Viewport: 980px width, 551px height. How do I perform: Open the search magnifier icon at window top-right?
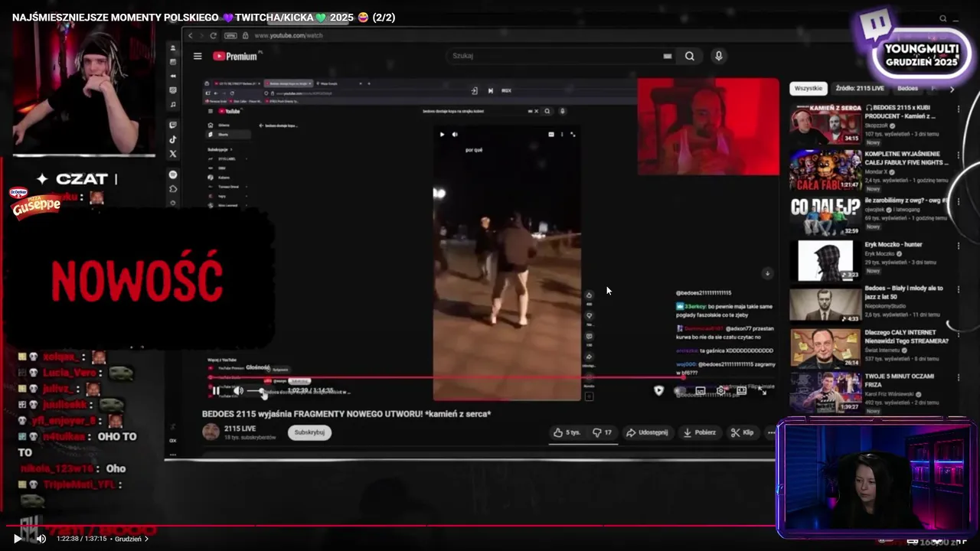[943, 18]
